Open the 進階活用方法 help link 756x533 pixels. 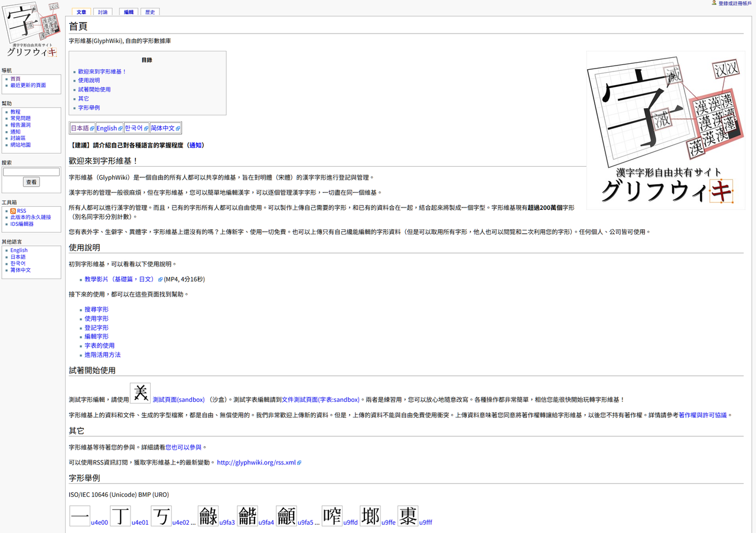(102, 355)
